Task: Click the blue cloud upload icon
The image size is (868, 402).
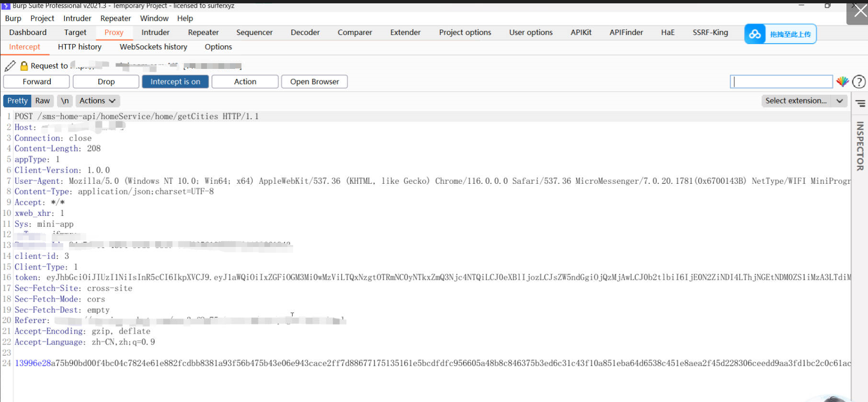Action: [755, 34]
